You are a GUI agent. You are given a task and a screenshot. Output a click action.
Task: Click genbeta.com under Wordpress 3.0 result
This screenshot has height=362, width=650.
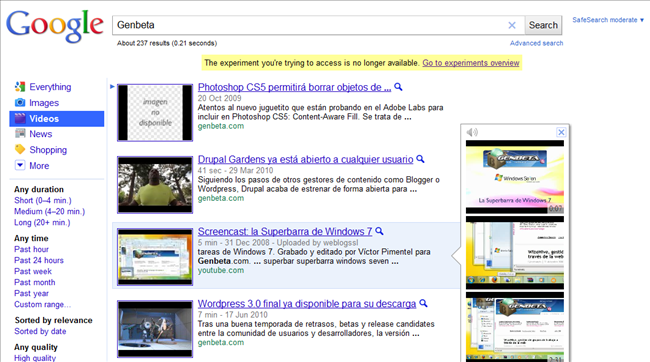coord(221,343)
